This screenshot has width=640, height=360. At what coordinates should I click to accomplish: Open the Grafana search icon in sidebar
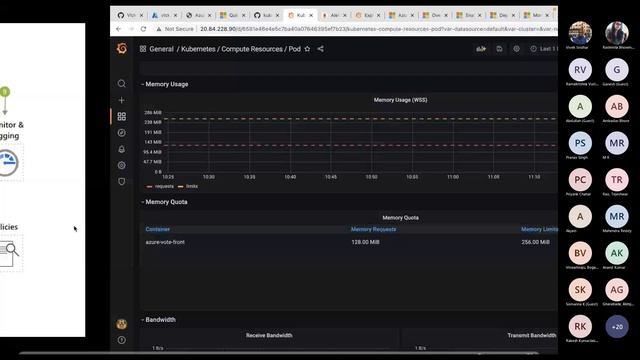tap(122, 84)
